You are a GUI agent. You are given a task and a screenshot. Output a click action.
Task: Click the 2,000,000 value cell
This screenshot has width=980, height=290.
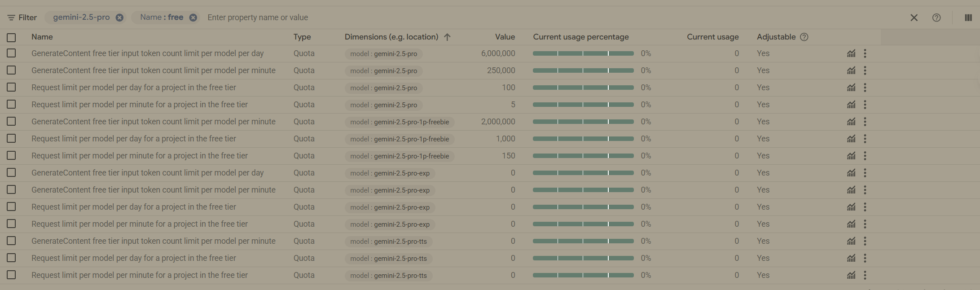click(498, 122)
